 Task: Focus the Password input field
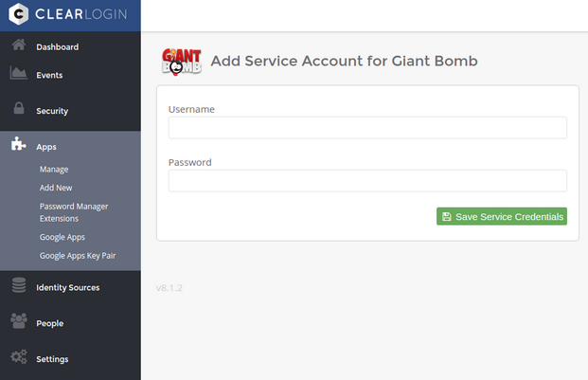[x=367, y=181]
